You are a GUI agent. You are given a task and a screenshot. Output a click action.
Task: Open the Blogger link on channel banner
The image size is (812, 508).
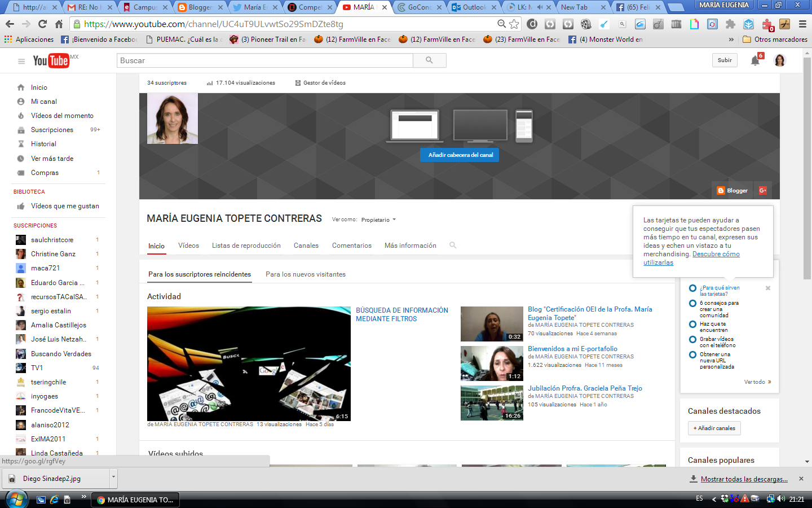click(732, 191)
